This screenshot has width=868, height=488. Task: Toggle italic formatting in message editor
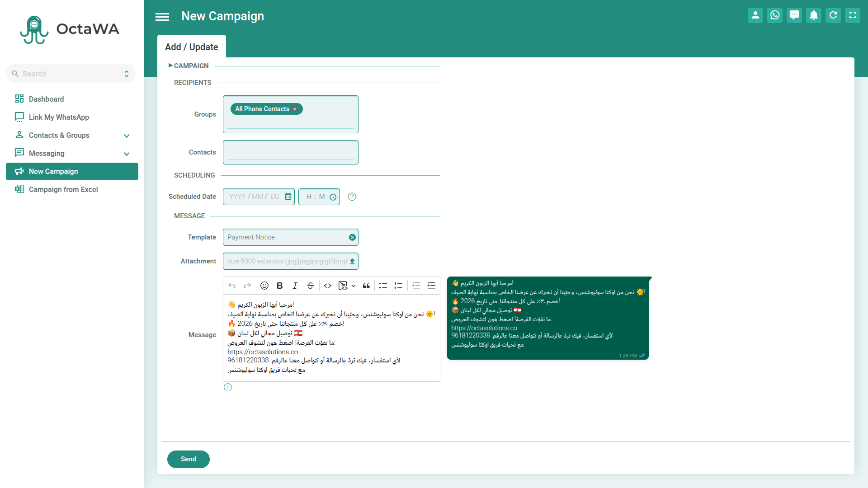295,286
